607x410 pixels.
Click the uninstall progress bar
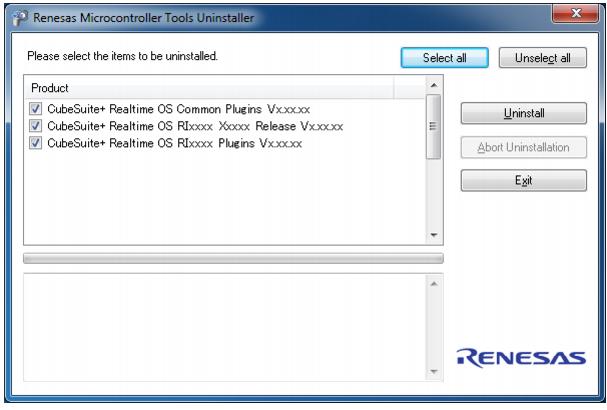232,258
